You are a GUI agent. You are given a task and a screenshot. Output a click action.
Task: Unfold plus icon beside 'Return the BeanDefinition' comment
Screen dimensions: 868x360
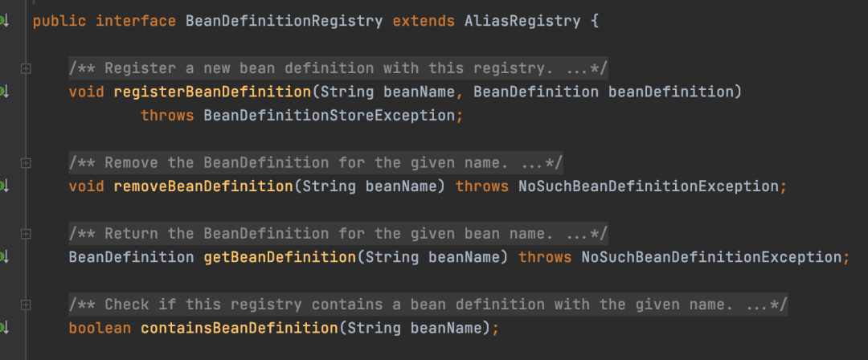click(x=26, y=235)
